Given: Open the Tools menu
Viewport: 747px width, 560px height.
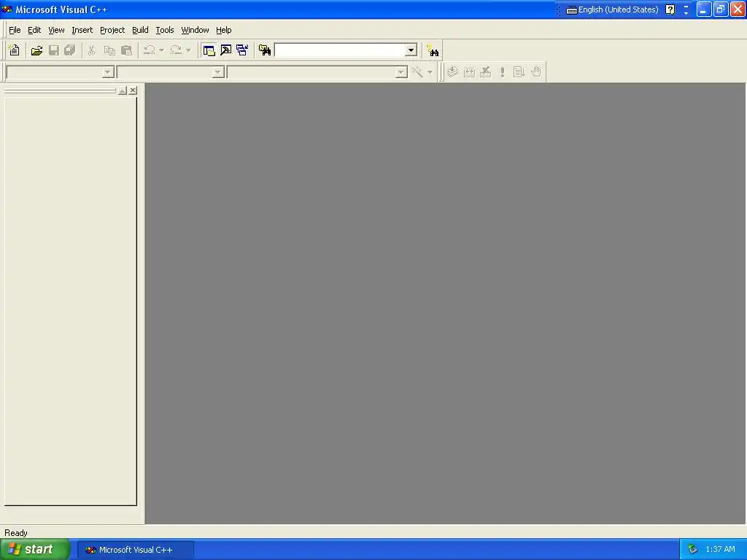Looking at the screenshot, I should click(x=165, y=30).
